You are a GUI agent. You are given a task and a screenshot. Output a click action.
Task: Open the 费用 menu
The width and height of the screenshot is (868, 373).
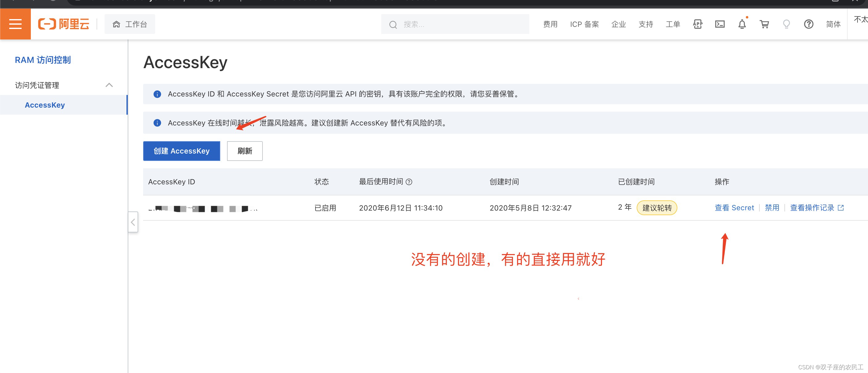(x=550, y=24)
